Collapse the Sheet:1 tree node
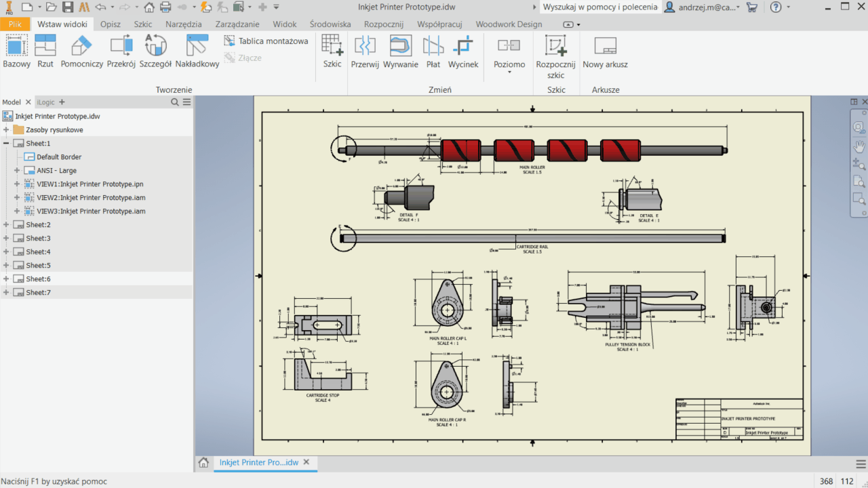868x488 pixels. coord(6,144)
